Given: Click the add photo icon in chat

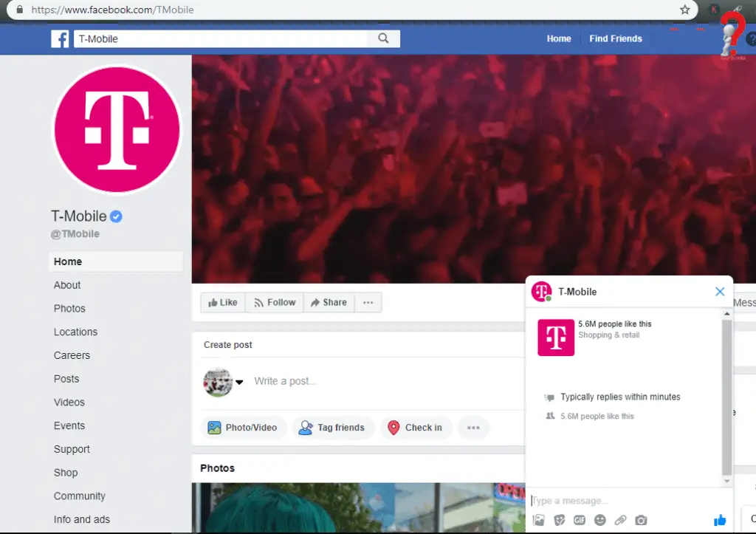Looking at the screenshot, I should tap(538, 520).
